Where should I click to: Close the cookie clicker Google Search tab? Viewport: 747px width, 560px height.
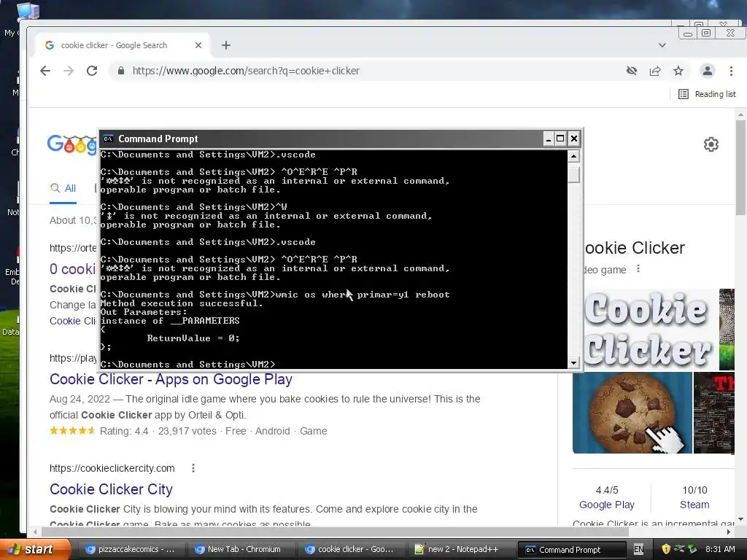[x=198, y=45]
